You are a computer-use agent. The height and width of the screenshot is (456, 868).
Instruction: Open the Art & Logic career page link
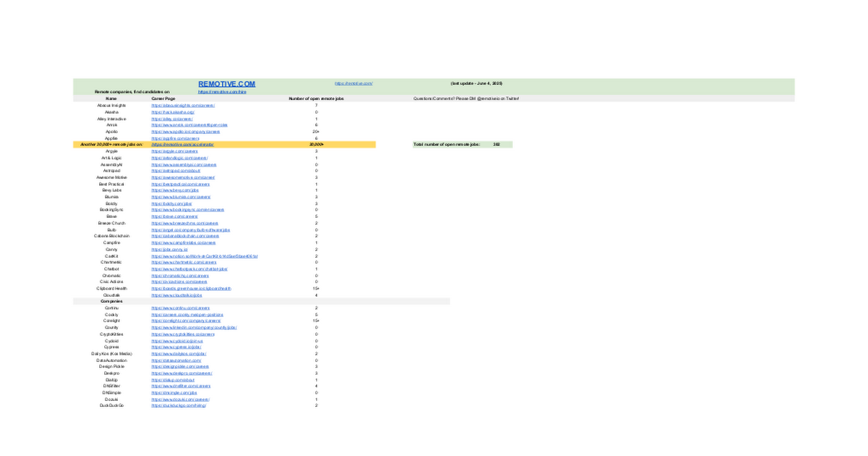point(179,158)
